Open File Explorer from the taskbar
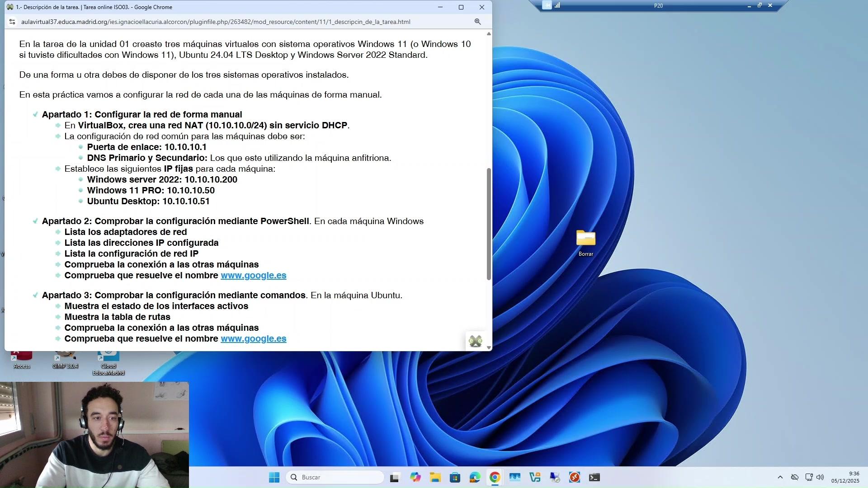The image size is (868, 488). [x=435, y=478]
